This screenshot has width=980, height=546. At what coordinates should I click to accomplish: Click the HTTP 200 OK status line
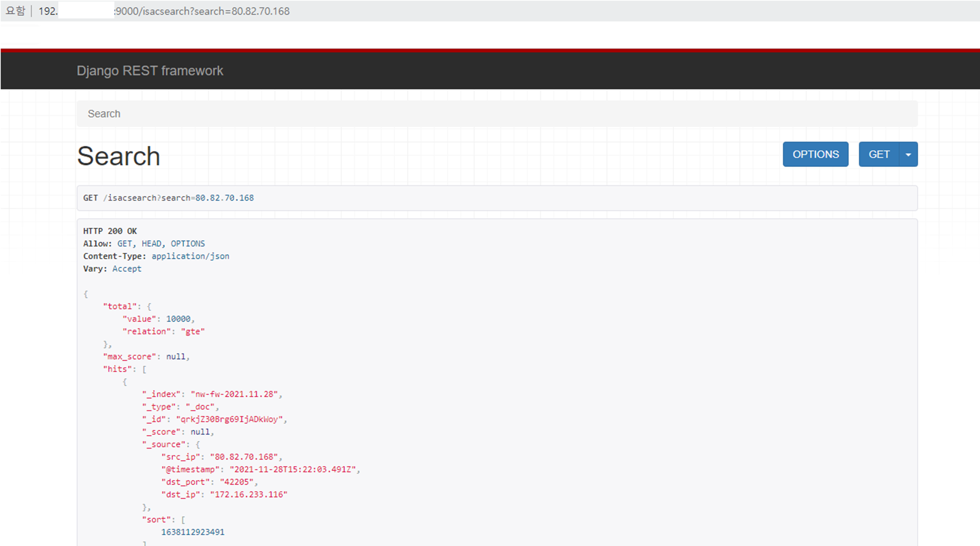pyautogui.click(x=110, y=231)
